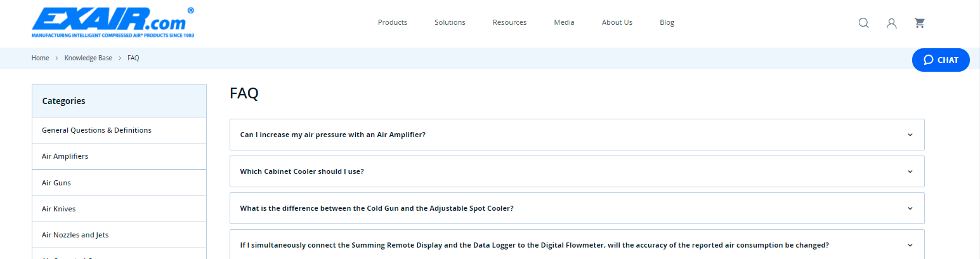Click the EXAIR.com logo
This screenshot has width=980, height=259.
pyautogui.click(x=113, y=23)
